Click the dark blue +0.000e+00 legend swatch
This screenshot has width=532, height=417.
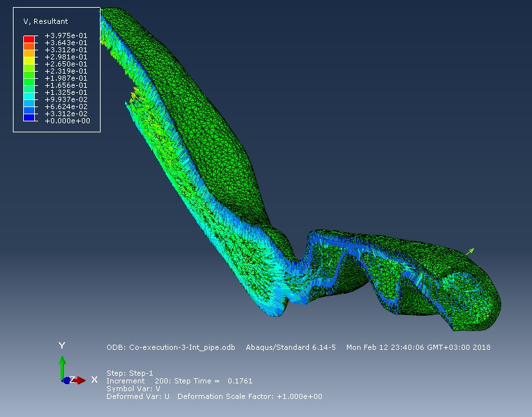click(x=29, y=117)
